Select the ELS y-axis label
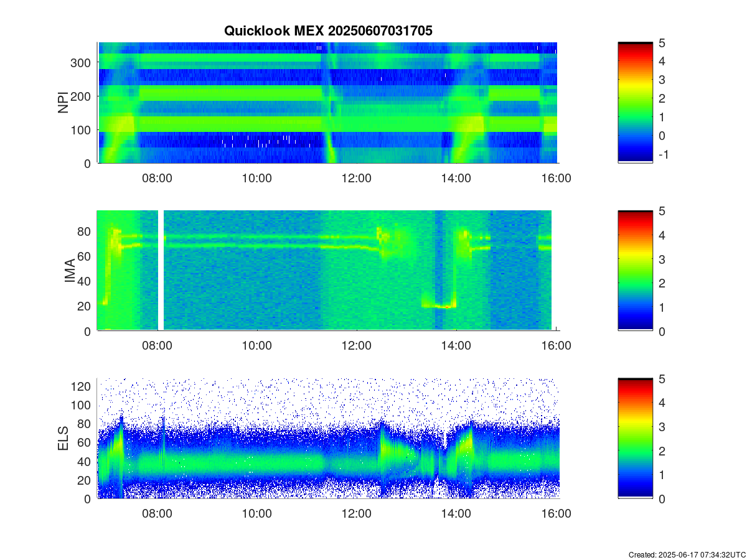Image resolution: width=747 pixels, height=560 pixels. pos(63,439)
